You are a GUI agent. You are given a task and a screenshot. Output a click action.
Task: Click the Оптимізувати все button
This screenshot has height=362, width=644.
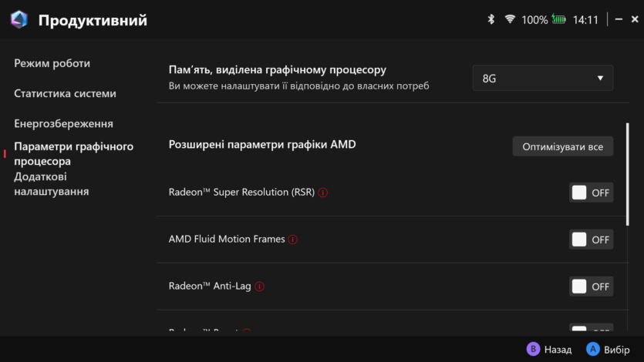pos(563,146)
